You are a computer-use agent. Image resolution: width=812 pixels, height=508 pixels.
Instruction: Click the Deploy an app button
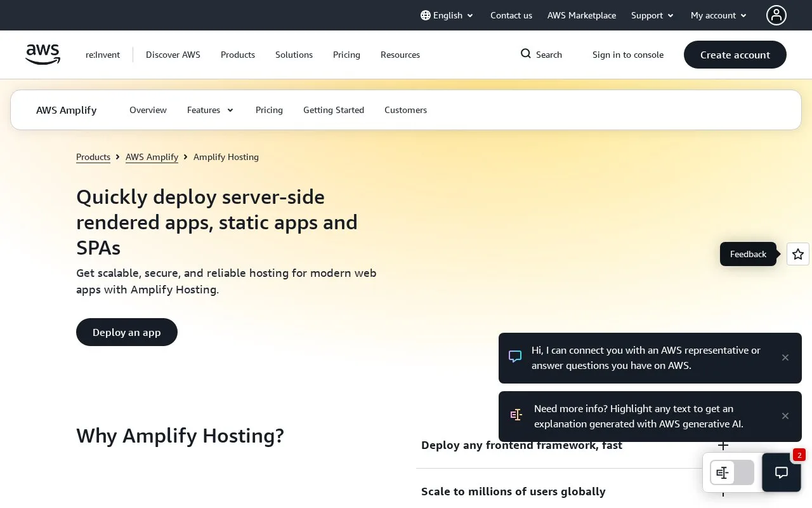tap(127, 332)
